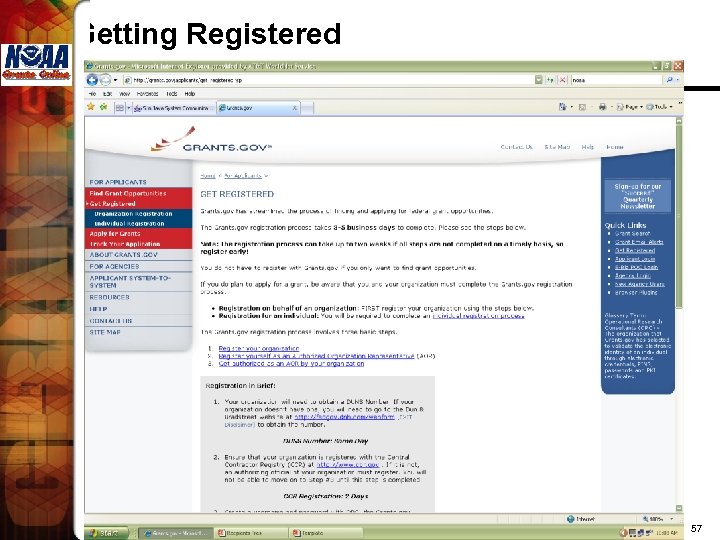The image size is (720, 540).
Task: Click Applicant Login quick link
Action: click(x=635, y=259)
